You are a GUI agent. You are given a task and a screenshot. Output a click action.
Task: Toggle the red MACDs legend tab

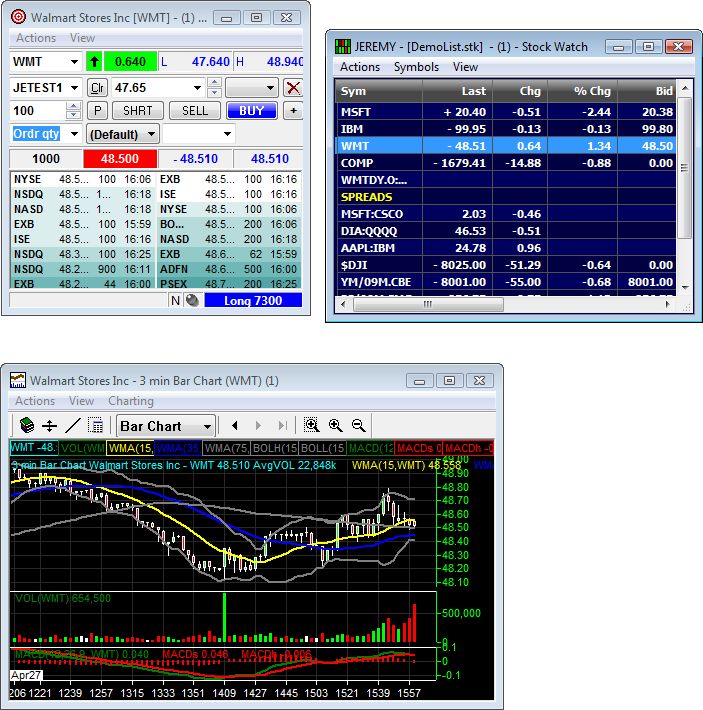coord(418,448)
